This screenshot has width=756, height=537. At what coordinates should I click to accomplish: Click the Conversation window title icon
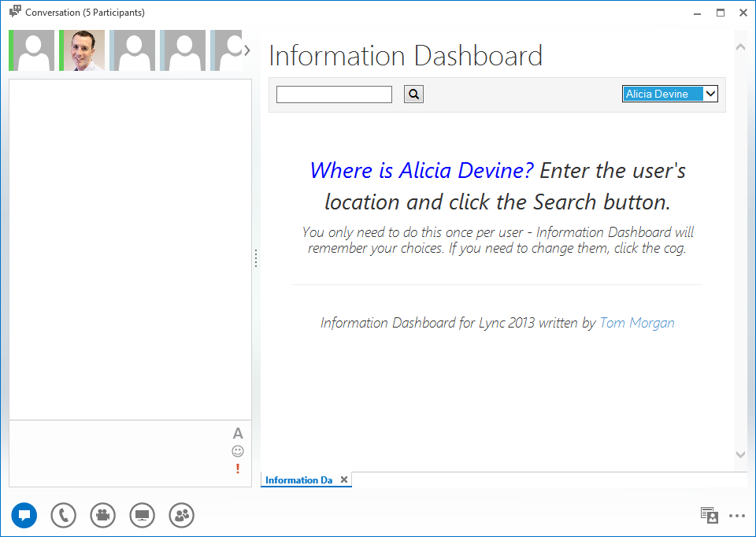15,12
